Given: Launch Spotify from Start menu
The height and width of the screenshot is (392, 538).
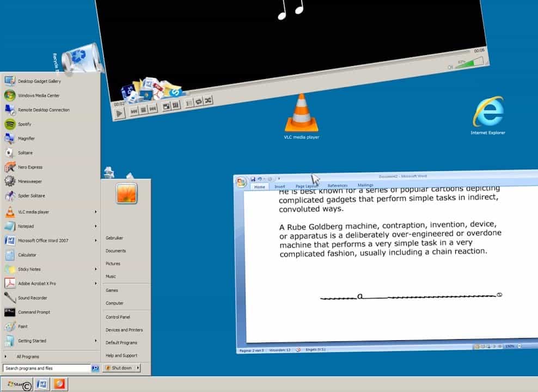Looking at the screenshot, I should 51,124.
